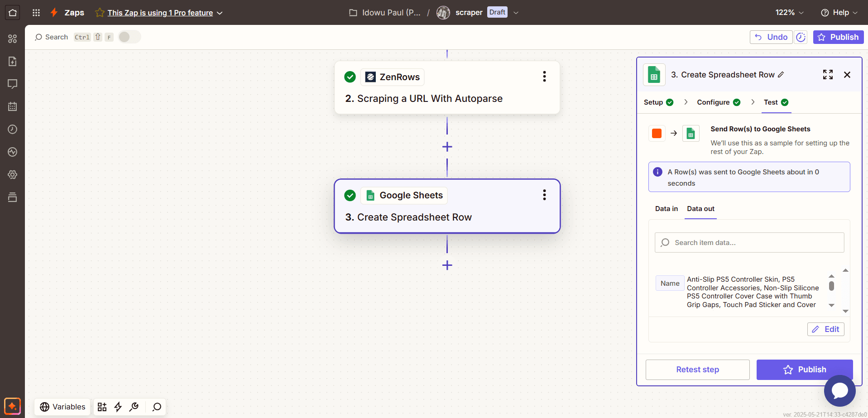Expand the step panel to full screen

[x=828, y=75]
